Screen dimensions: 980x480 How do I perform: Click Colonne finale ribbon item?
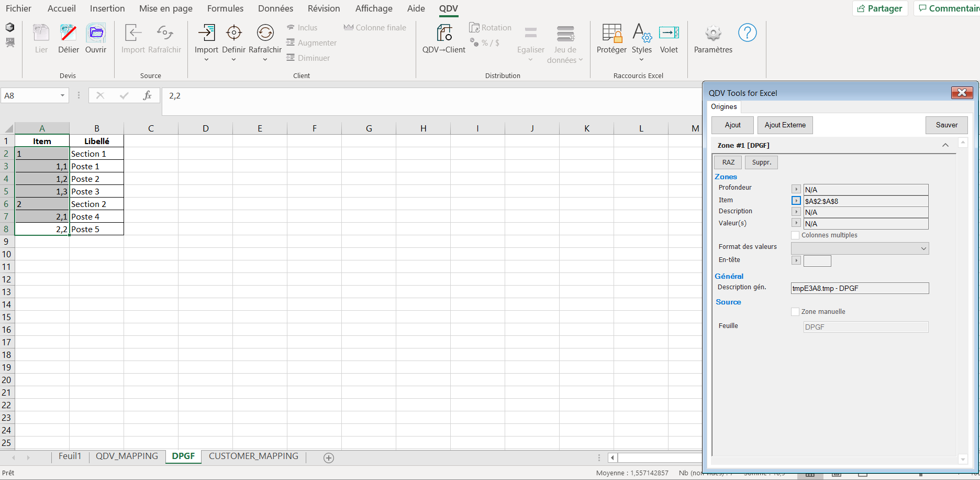click(x=375, y=28)
